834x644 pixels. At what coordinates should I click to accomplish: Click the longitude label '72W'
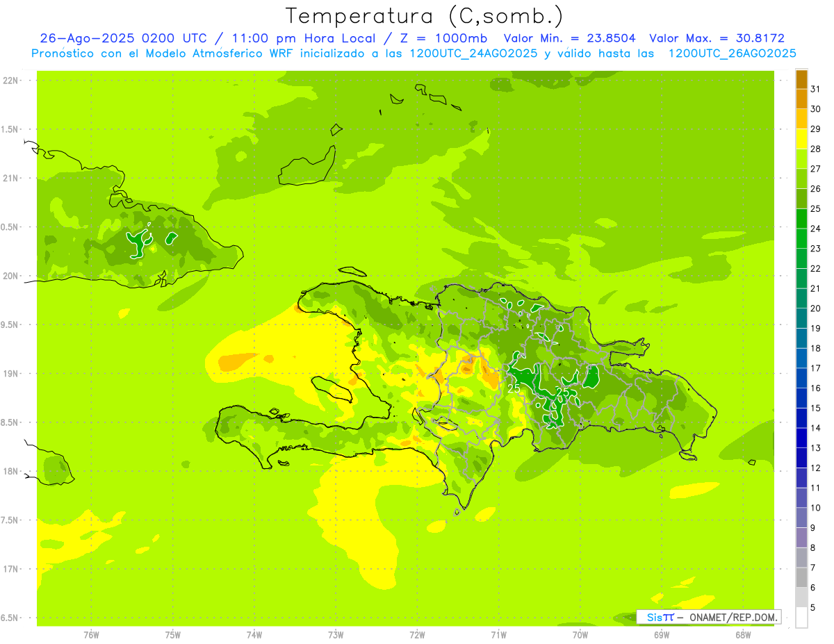pos(418,634)
